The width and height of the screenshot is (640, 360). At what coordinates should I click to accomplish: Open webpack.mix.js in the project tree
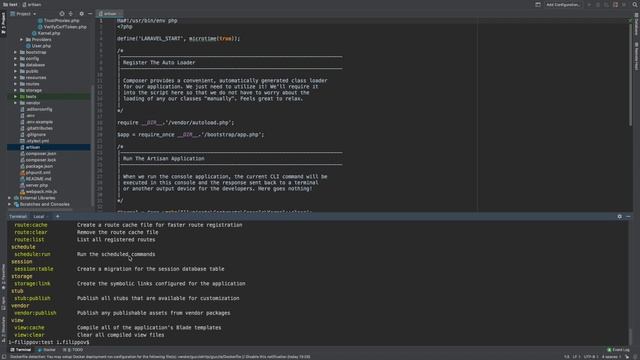pyautogui.click(x=38, y=191)
